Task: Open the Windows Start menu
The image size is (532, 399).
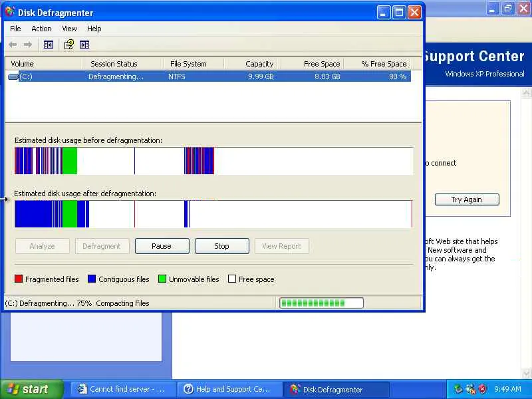Action: pyautogui.click(x=31, y=389)
